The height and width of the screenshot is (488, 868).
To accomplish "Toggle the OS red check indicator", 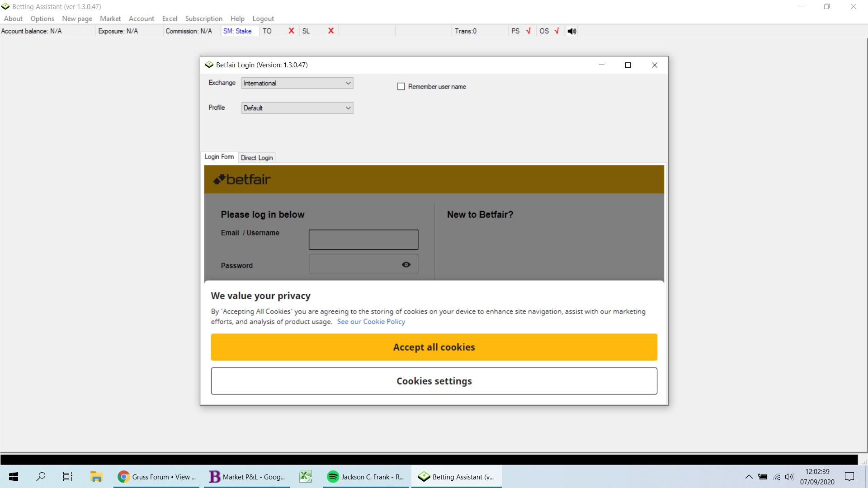I will click(557, 31).
